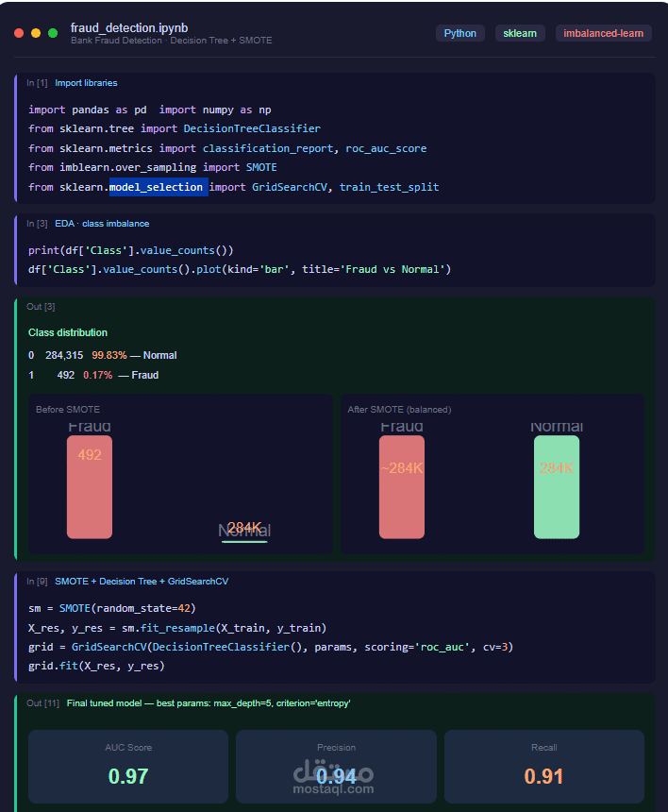The height and width of the screenshot is (812, 668).
Task: Select the sklearn tag badge
Action: click(520, 33)
